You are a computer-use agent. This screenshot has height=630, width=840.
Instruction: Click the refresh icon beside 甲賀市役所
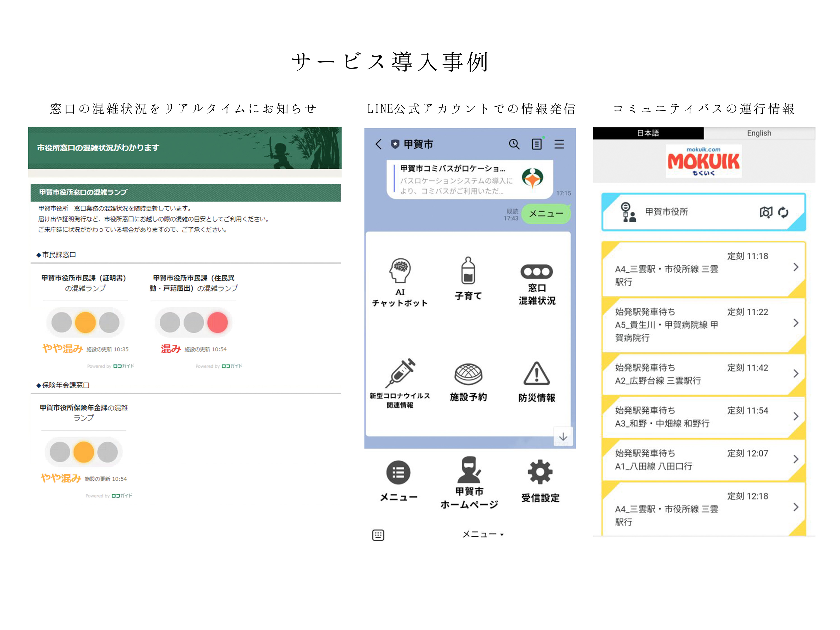(x=783, y=212)
